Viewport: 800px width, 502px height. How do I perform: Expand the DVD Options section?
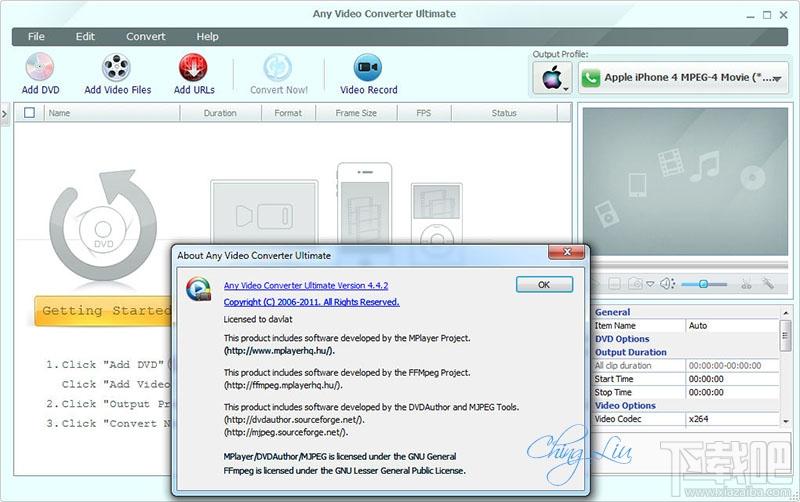coord(622,339)
